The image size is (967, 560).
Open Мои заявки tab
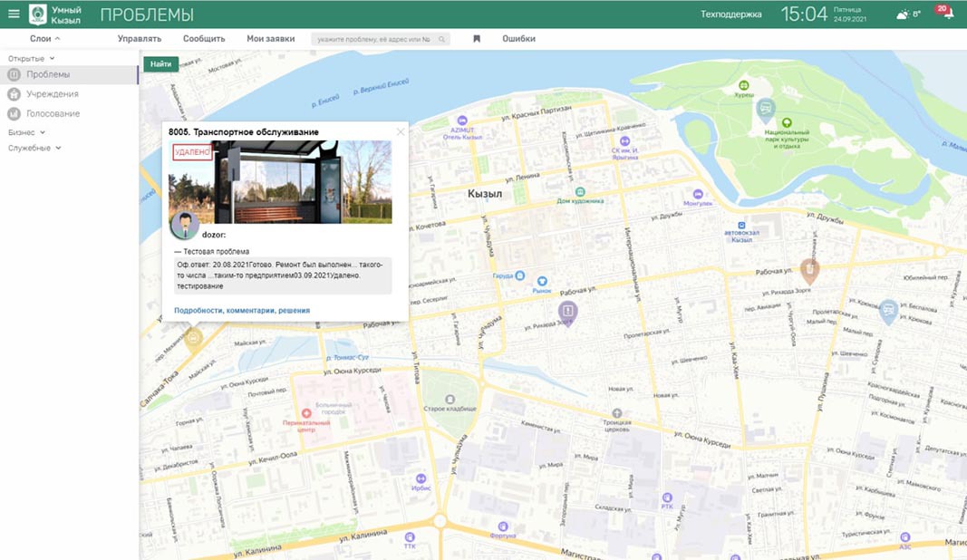click(x=270, y=39)
